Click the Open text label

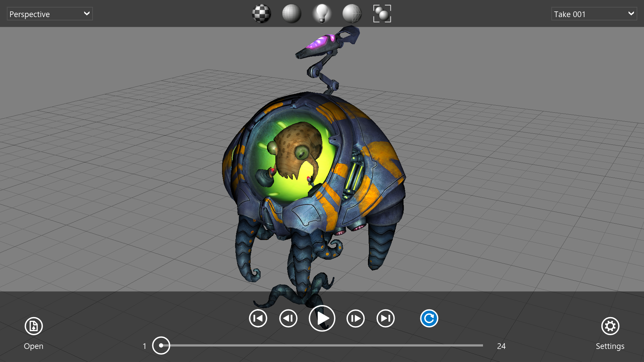(34, 346)
